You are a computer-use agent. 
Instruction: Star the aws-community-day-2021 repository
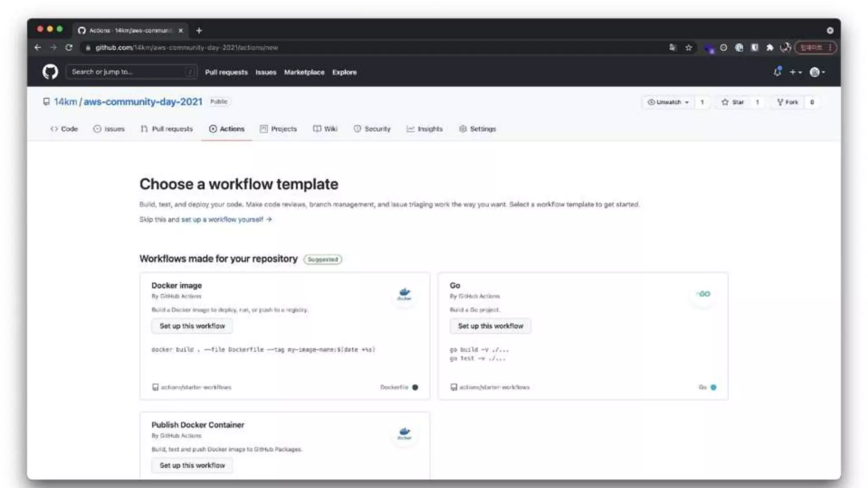click(x=733, y=102)
